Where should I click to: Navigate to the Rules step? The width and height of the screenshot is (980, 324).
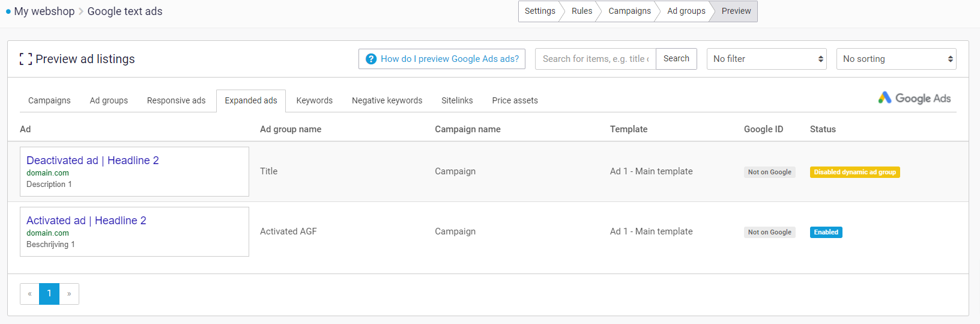click(581, 11)
